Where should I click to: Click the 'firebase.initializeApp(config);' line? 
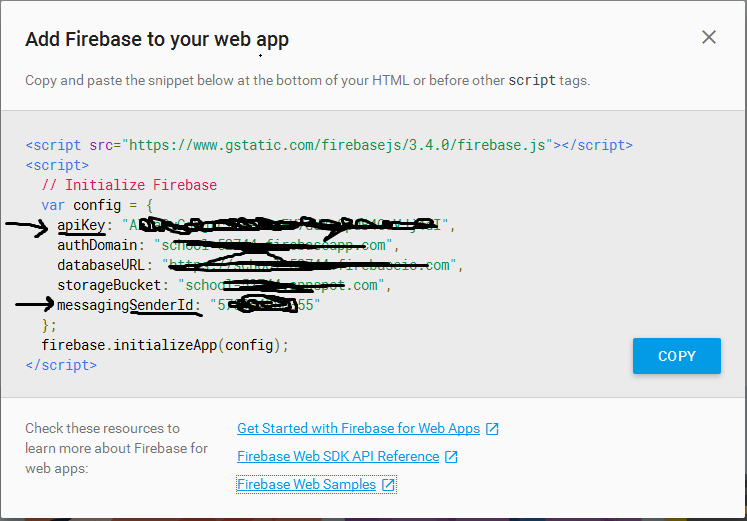click(x=165, y=345)
